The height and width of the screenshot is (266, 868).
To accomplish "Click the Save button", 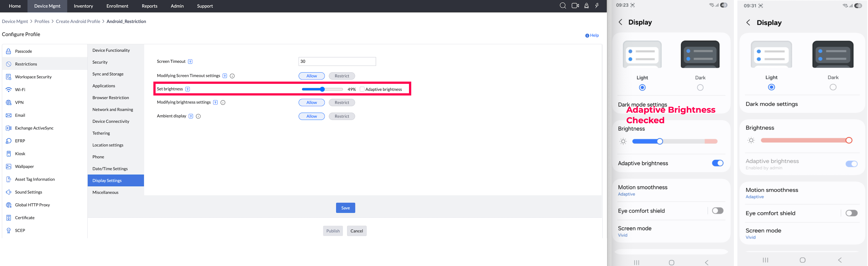I will point(346,208).
